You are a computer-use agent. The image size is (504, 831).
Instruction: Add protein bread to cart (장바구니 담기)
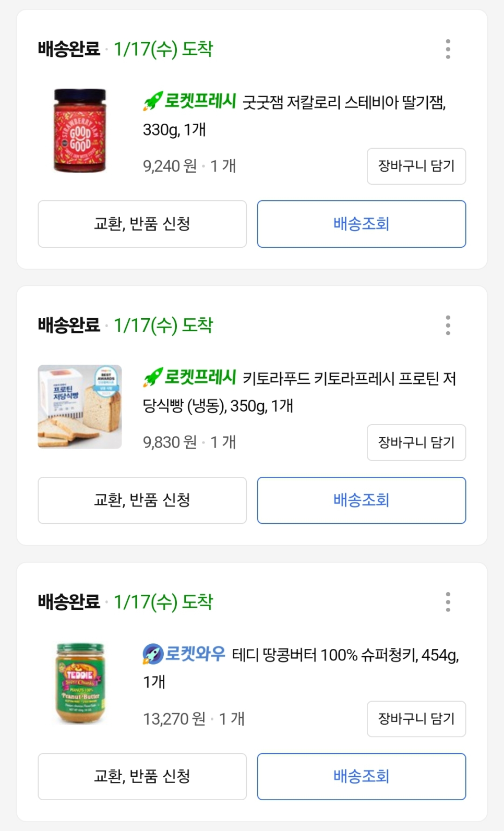(x=416, y=442)
